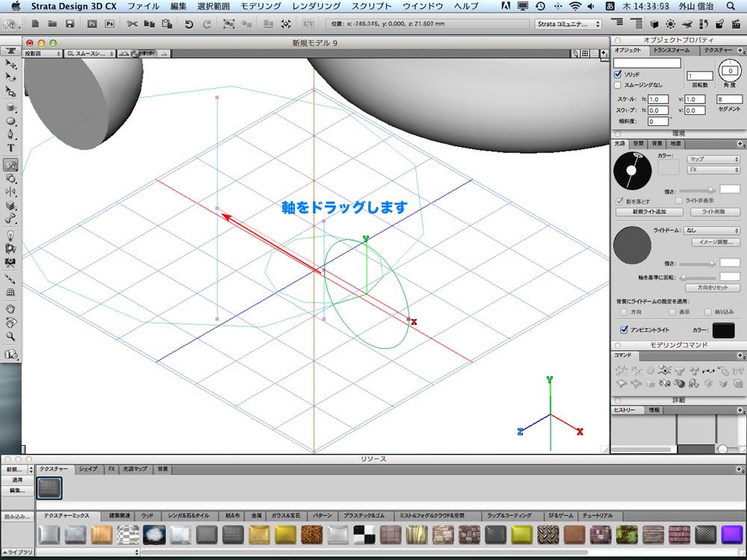Image resolution: width=747 pixels, height=560 pixels.
Task: Check the 方向 checkbox under ライトドーム settings
Action: point(624,312)
